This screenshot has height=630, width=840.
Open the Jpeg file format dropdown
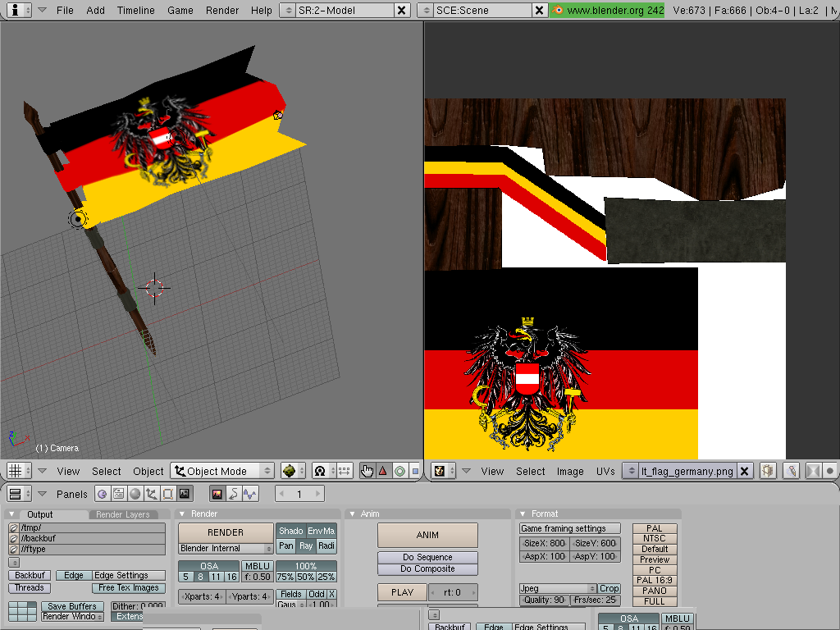tap(558, 588)
